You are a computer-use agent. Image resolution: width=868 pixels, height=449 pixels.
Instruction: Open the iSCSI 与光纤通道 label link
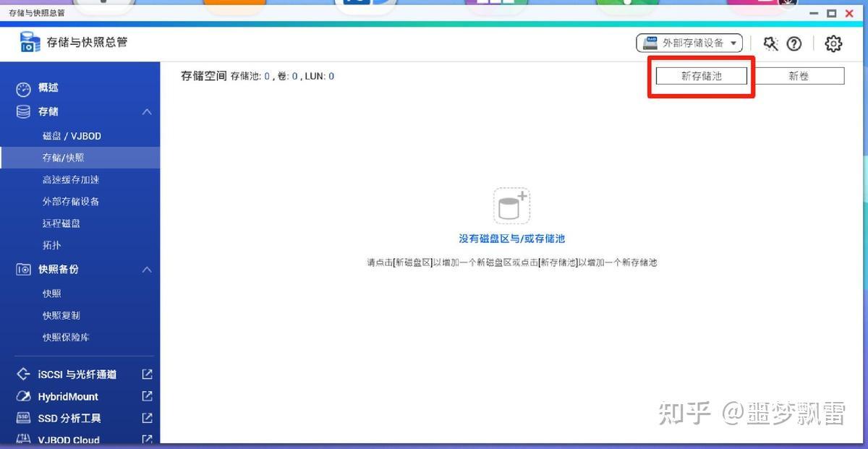(x=77, y=375)
